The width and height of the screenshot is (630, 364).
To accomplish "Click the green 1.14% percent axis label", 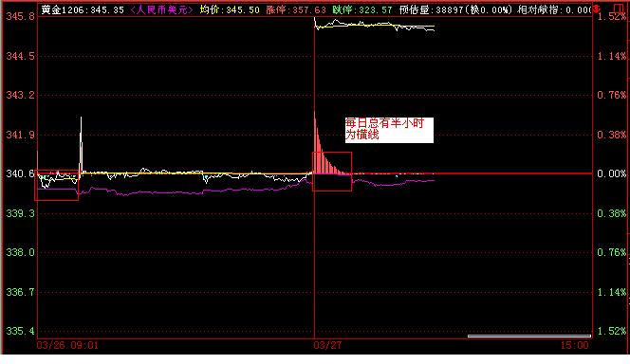I will [612, 292].
